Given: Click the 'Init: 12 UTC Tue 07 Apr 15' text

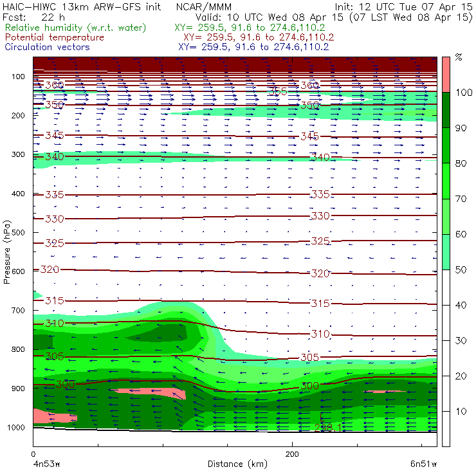Looking at the screenshot, I should pos(403,6).
